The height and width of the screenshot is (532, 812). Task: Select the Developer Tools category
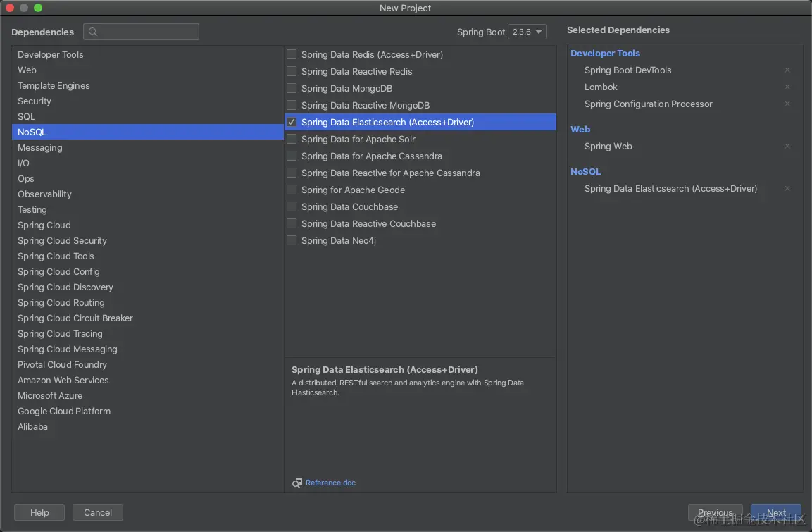tap(51, 55)
